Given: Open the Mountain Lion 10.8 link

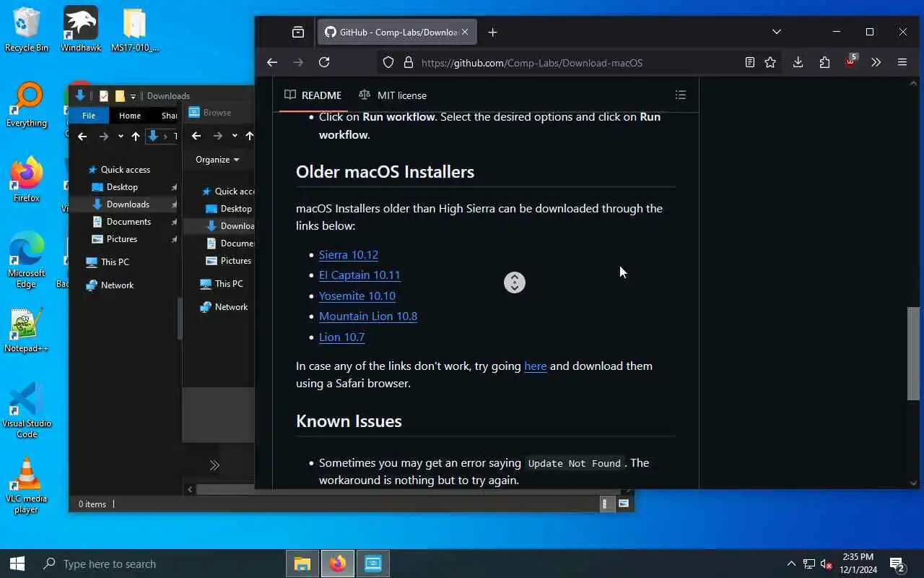Looking at the screenshot, I should click(x=368, y=316).
